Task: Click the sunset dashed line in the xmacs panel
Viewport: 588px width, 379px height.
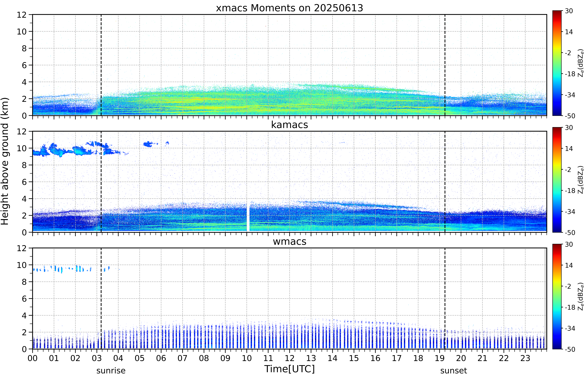Action: tap(445, 65)
